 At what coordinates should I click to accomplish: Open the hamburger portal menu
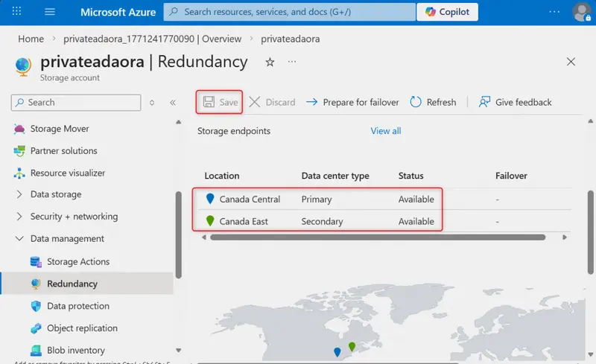[50, 12]
